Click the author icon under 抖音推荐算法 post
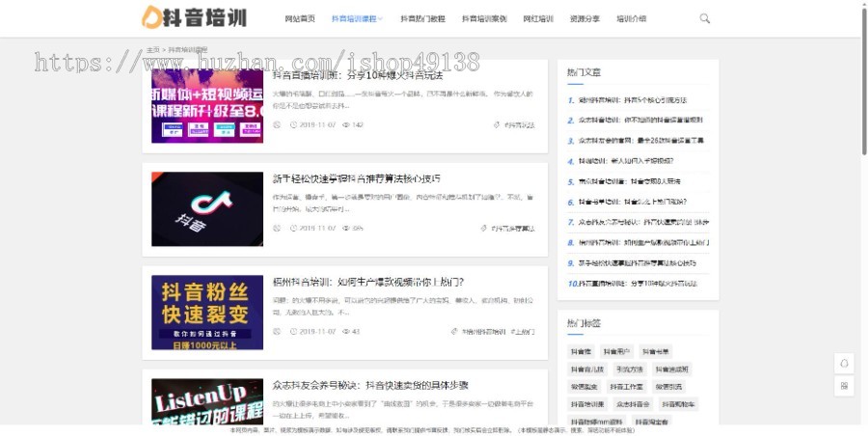This screenshot has width=868, height=436. click(277, 228)
